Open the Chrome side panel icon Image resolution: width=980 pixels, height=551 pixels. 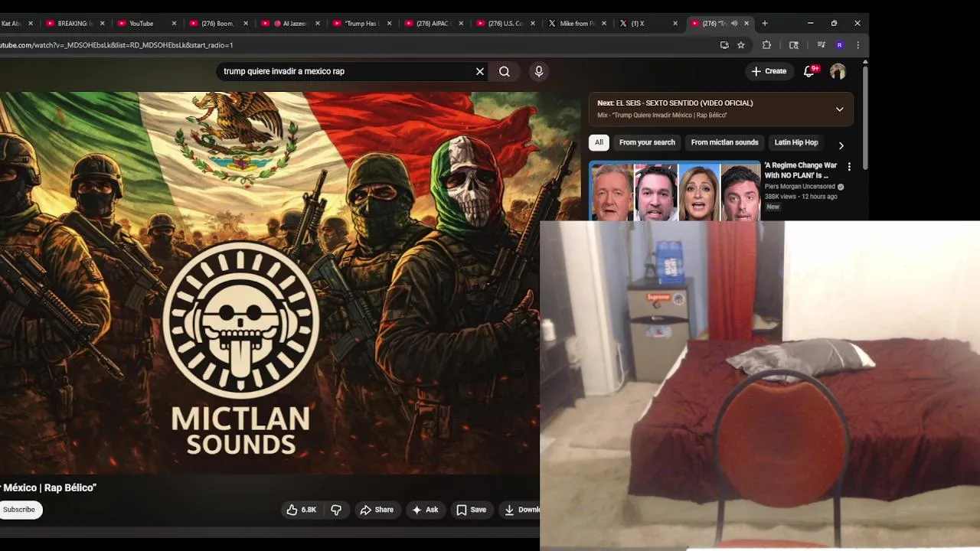(x=794, y=45)
